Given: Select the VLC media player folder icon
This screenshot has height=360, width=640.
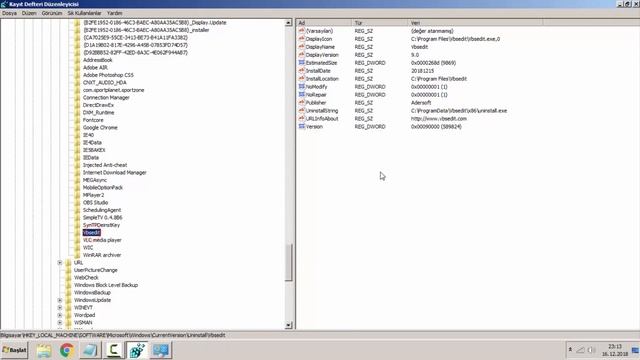Looking at the screenshot, I should click(x=77, y=240).
